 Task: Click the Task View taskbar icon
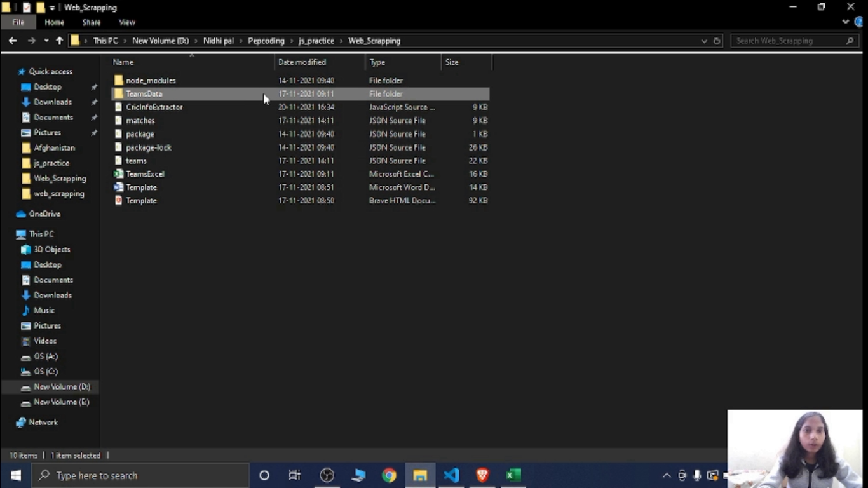coord(294,475)
